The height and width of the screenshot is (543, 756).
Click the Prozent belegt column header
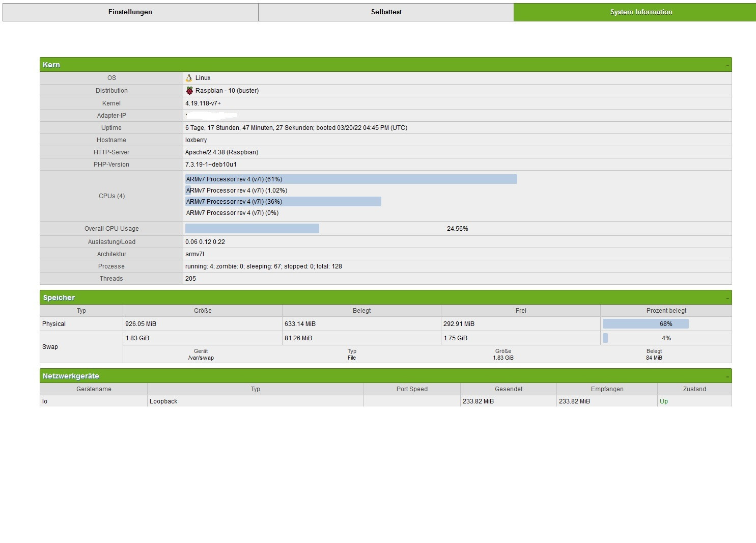coord(666,311)
